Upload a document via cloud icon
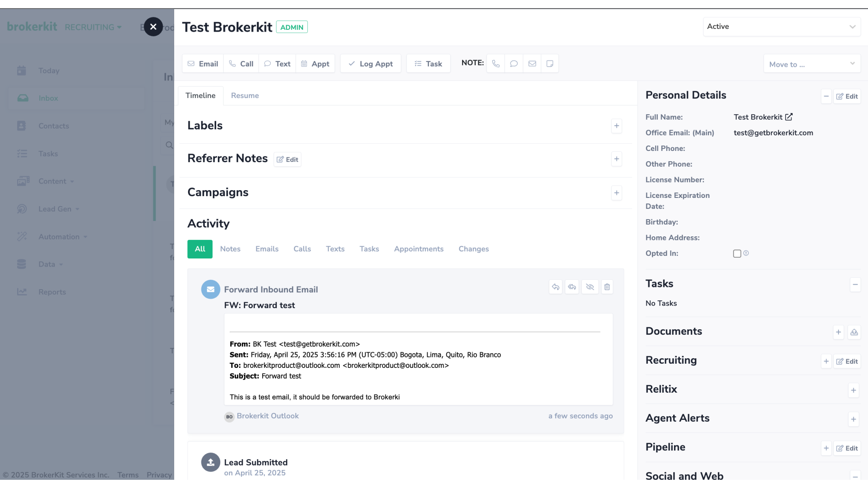This screenshot has width=868, height=488. click(x=854, y=332)
